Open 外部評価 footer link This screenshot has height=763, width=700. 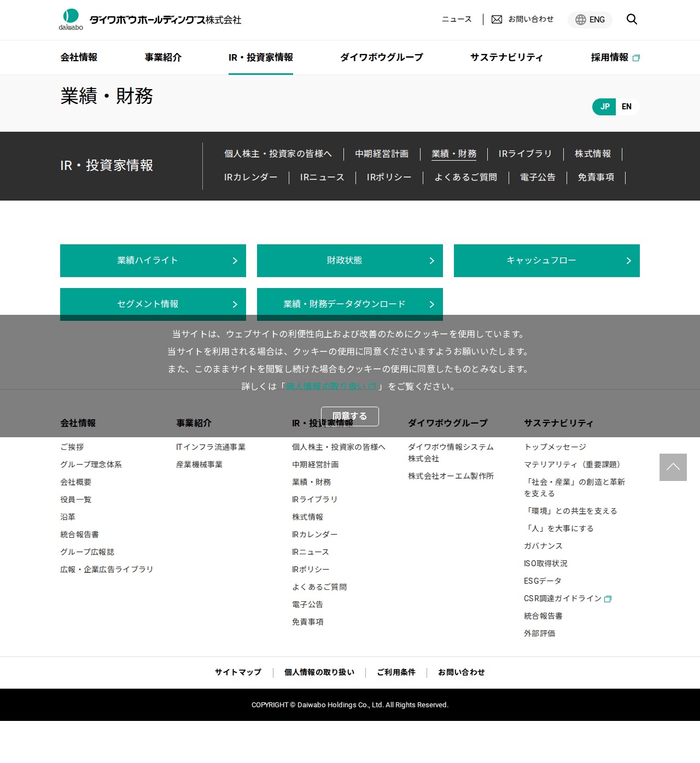539,633
